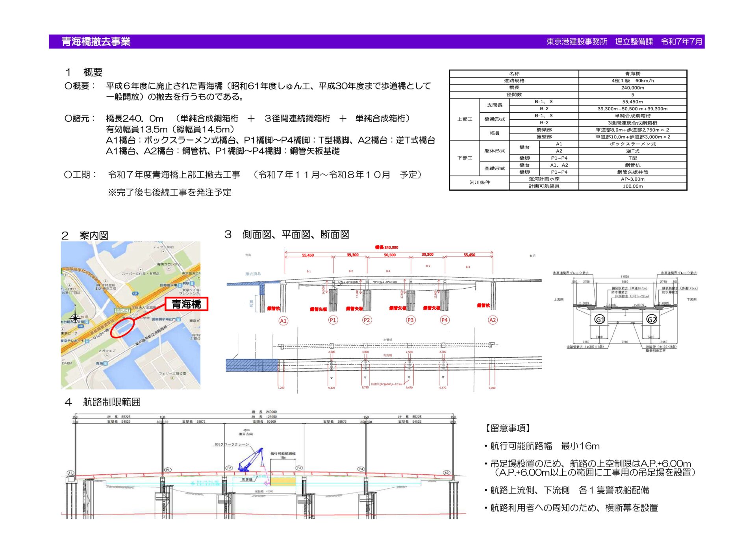756x535 pixels.
Task: Click the ○諸元: label
Action: click(80, 118)
